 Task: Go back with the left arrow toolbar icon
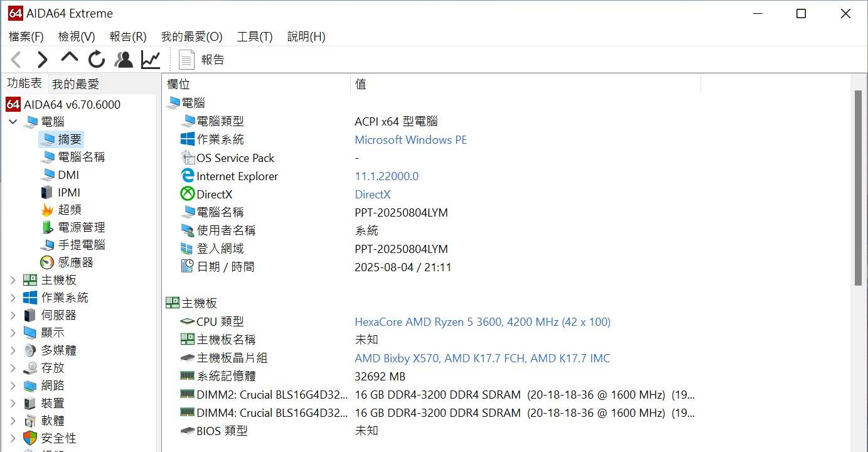coord(16,60)
